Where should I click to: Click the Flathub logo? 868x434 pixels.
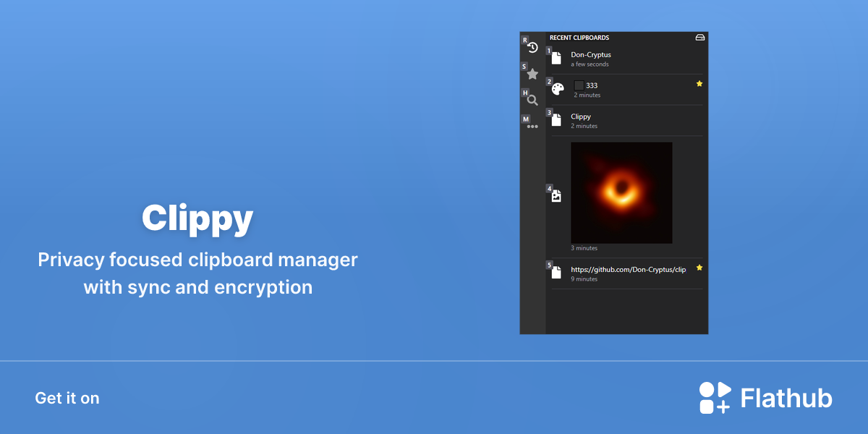coord(765,398)
